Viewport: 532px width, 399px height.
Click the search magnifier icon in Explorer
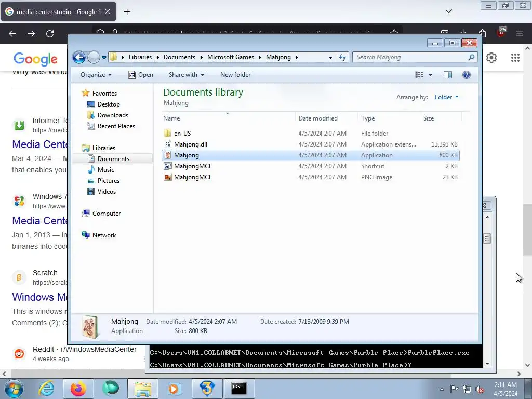[x=471, y=57]
